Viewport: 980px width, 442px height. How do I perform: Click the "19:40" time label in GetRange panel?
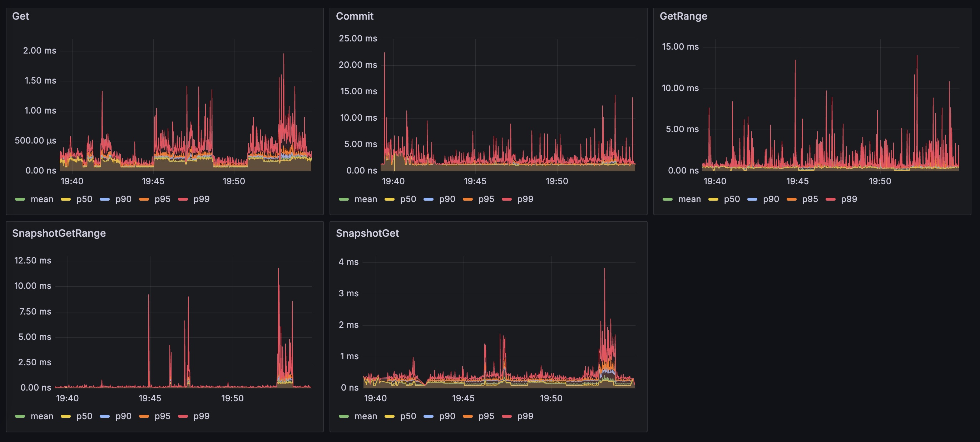pos(715,181)
